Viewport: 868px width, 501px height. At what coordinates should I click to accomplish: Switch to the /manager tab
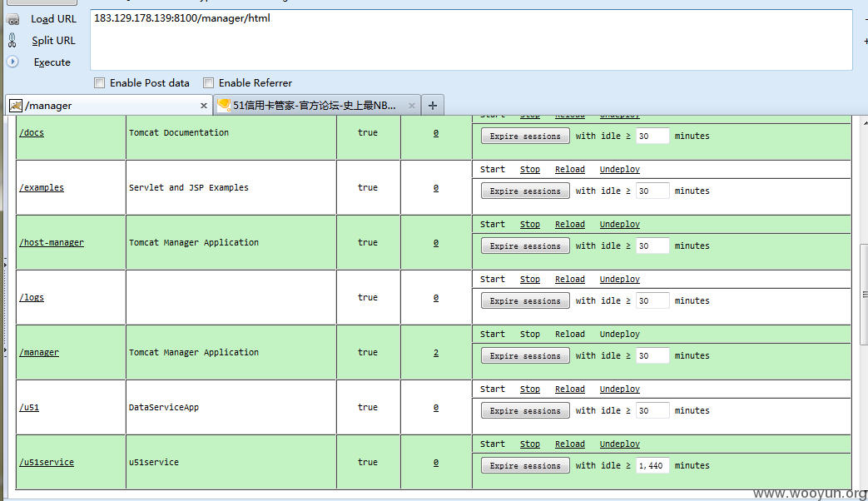click(x=108, y=105)
